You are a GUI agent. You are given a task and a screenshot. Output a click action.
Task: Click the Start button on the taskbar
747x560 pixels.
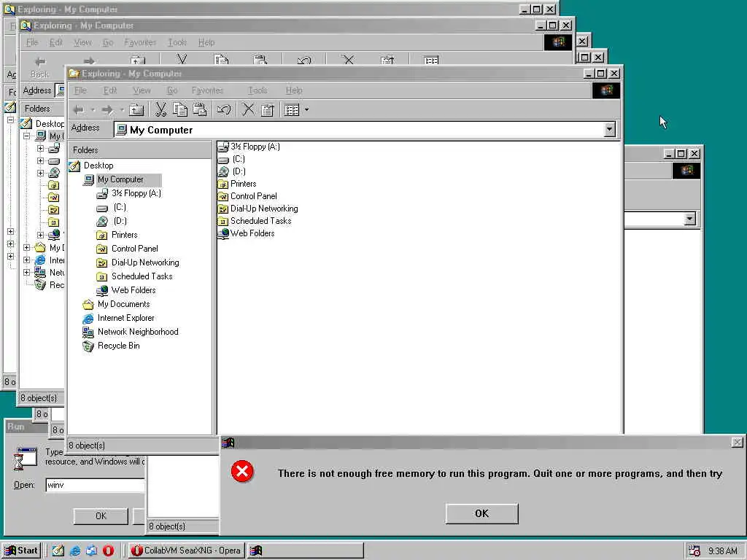(21, 551)
